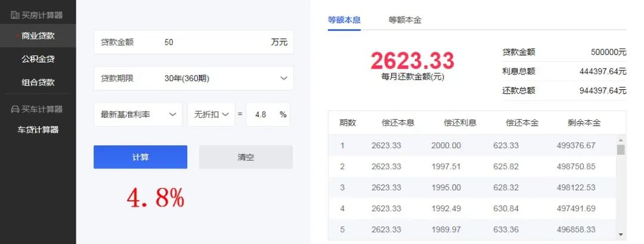The width and height of the screenshot is (644, 244).
Task: Click scrollbar up arrow in repayment table
Action: pyautogui.click(x=621, y=140)
